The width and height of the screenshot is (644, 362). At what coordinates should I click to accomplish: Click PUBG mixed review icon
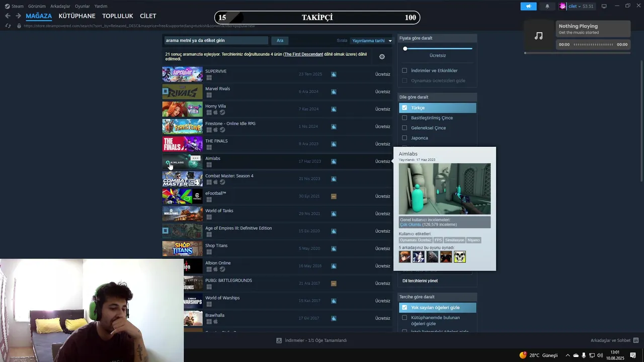334,284
